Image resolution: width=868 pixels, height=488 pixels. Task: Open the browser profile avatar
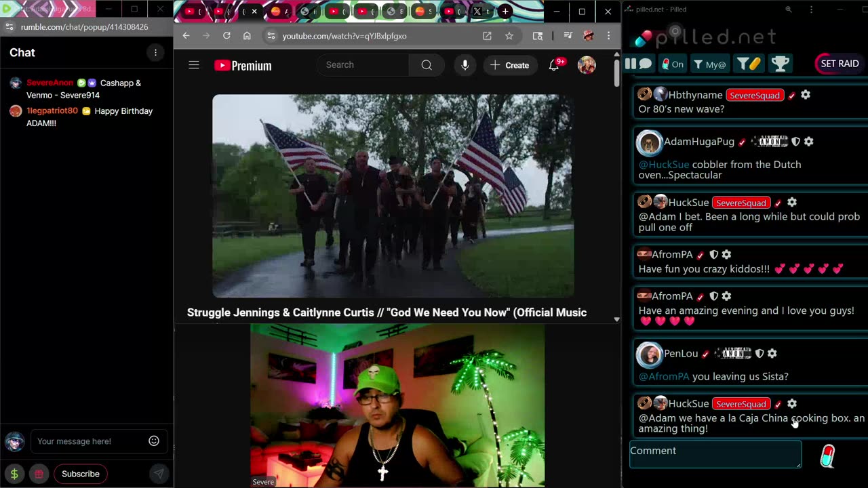point(589,36)
